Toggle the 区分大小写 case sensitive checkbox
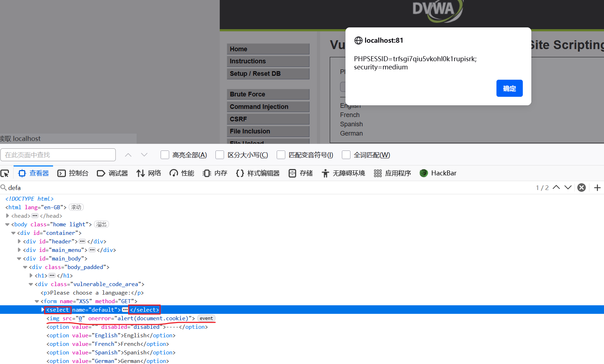This screenshot has width=604, height=364. 220,155
